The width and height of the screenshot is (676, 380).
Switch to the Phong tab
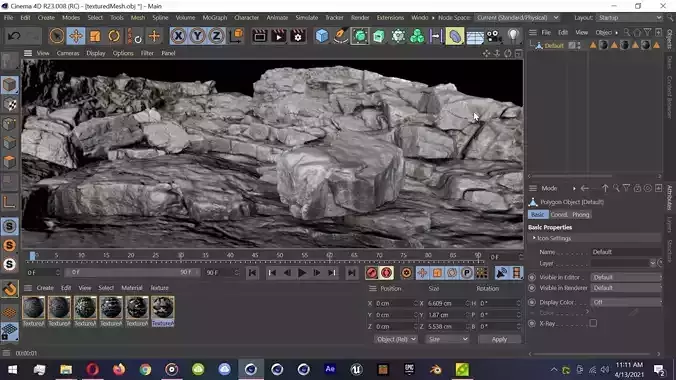580,214
